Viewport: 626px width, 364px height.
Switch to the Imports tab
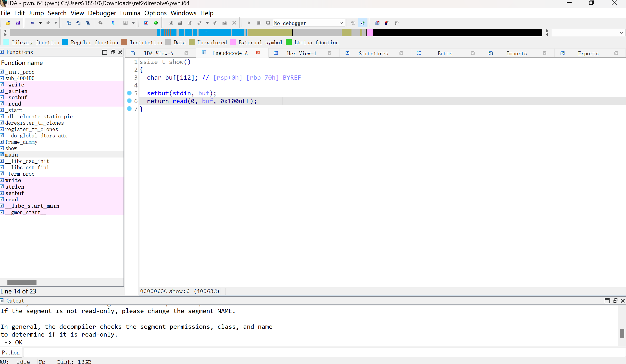(516, 53)
